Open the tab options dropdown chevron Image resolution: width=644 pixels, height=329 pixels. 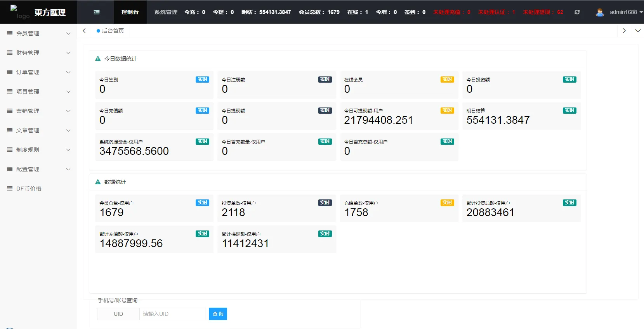(x=638, y=31)
